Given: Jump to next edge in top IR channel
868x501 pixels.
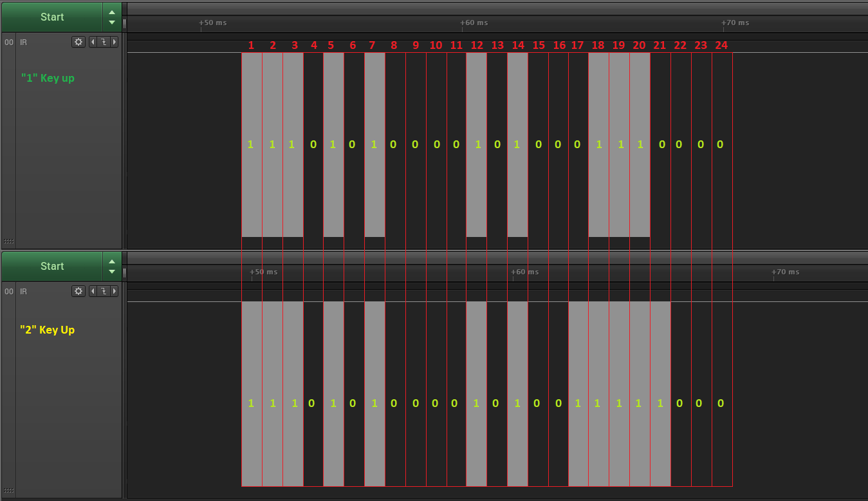Looking at the screenshot, I should coord(115,42).
